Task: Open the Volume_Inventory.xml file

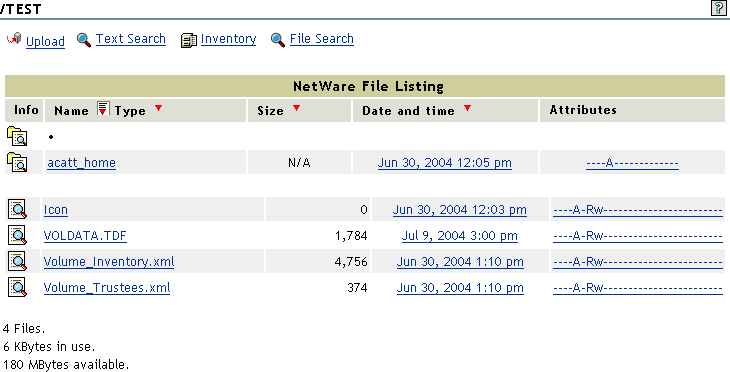Action: point(109,262)
